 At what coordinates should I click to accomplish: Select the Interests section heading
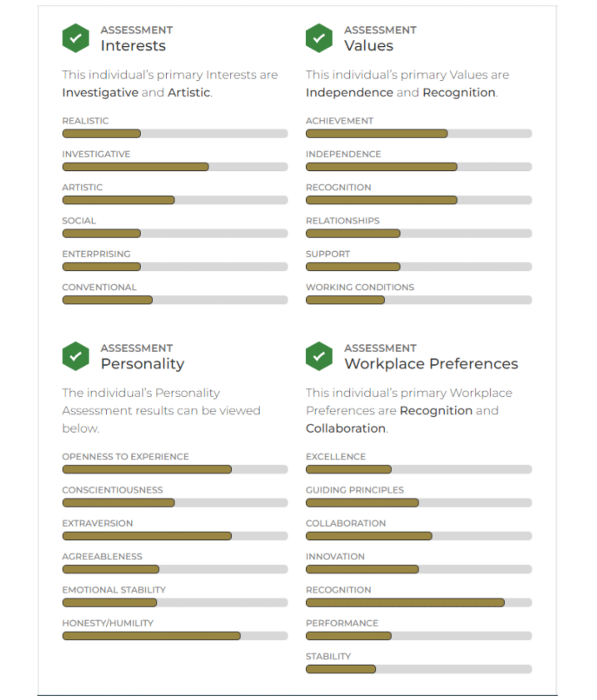(133, 46)
